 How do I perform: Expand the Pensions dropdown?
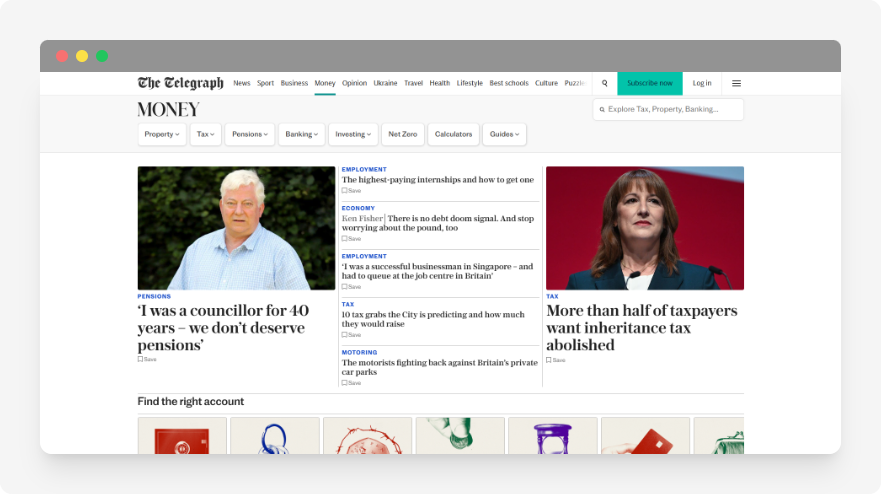(x=249, y=134)
